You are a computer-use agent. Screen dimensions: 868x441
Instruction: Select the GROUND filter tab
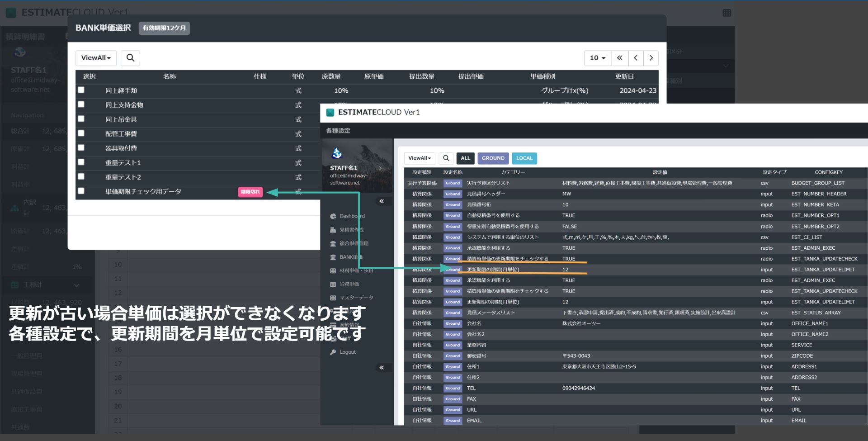click(x=493, y=158)
